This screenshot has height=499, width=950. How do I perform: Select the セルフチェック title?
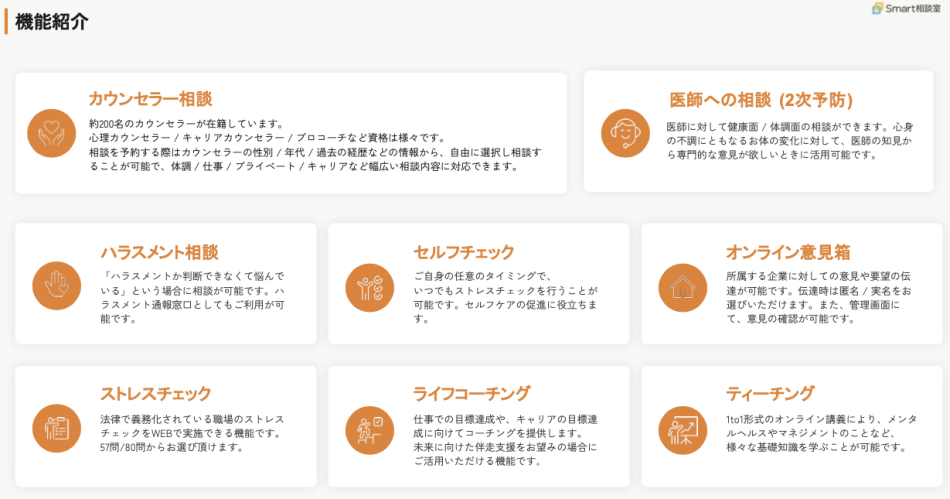click(x=464, y=252)
